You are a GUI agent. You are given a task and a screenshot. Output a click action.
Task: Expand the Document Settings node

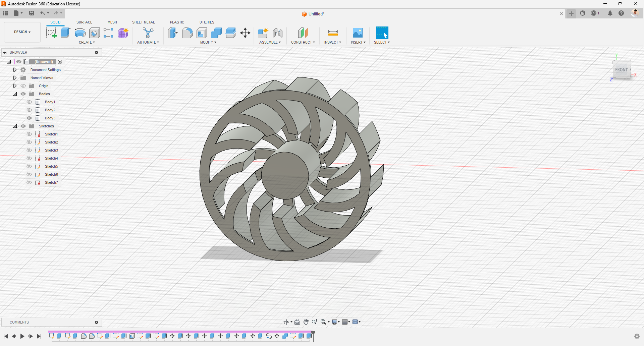point(15,70)
